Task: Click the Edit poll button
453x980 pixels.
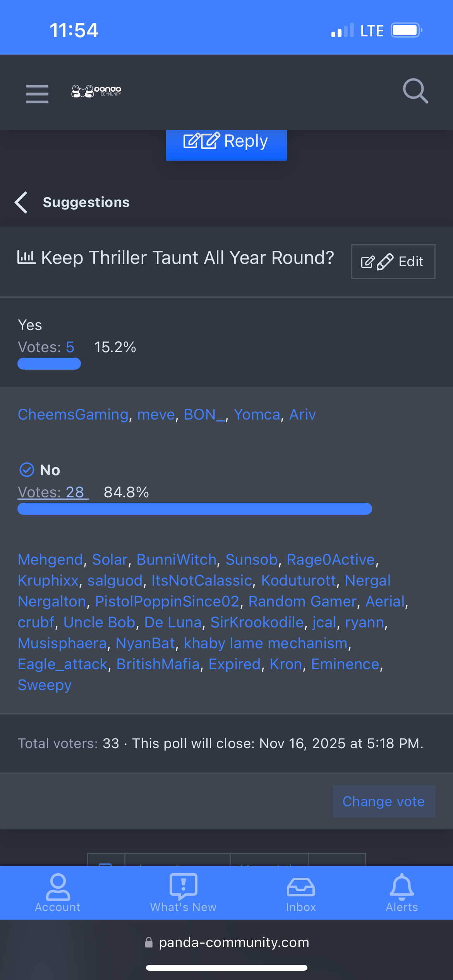Action: [393, 262]
